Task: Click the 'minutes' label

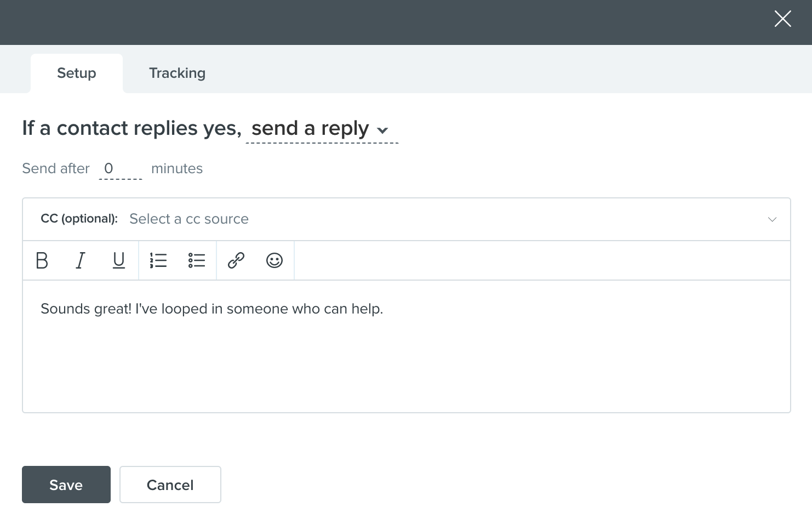Action: click(177, 169)
